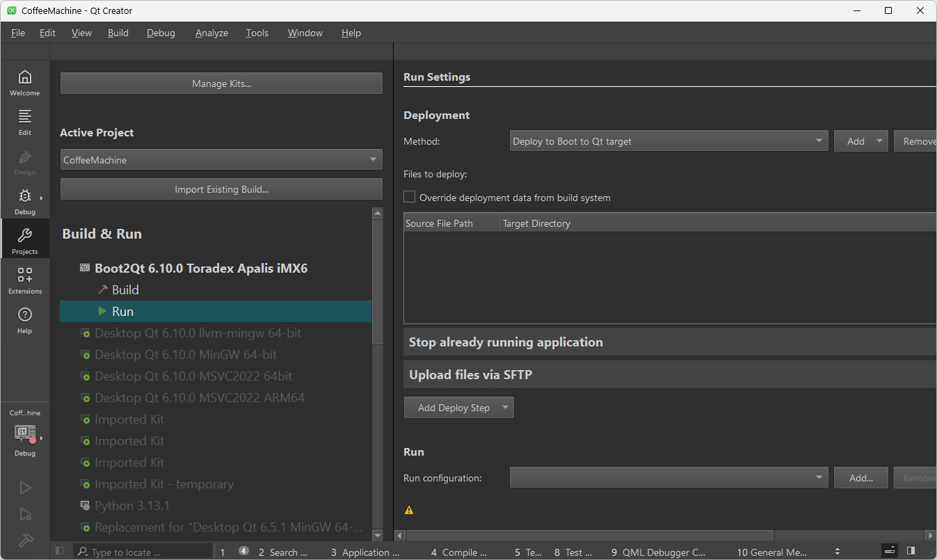
Task: Open the Analyze menu
Action: coord(211,33)
